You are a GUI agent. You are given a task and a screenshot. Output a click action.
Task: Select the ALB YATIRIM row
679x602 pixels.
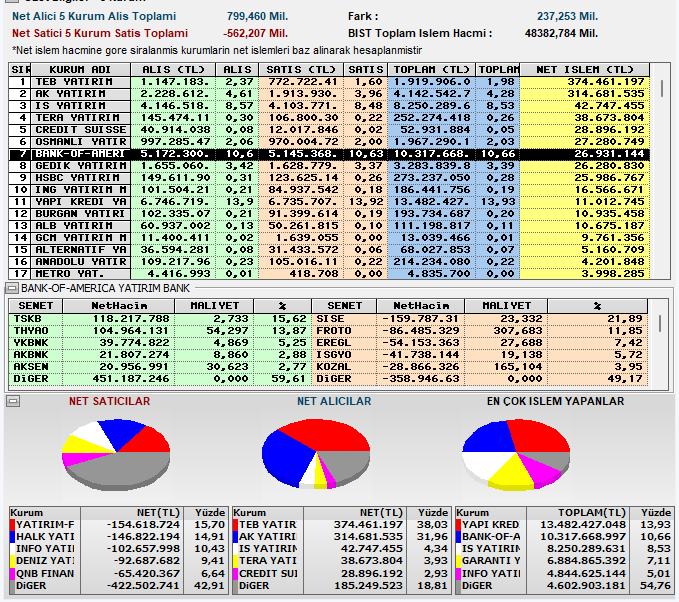point(329,226)
